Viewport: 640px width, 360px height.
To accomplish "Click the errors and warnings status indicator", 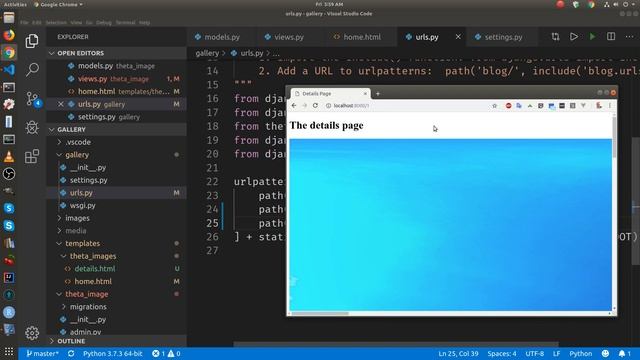I will coord(166,353).
